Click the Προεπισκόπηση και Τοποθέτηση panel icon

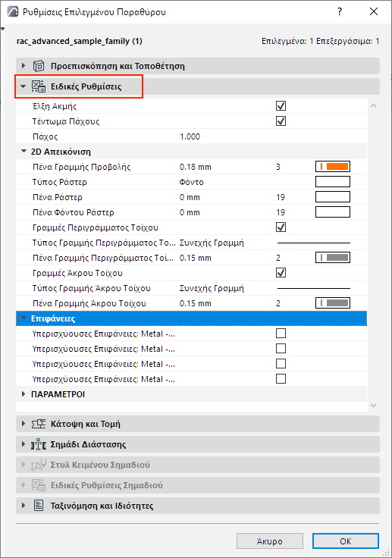click(39, 66)
